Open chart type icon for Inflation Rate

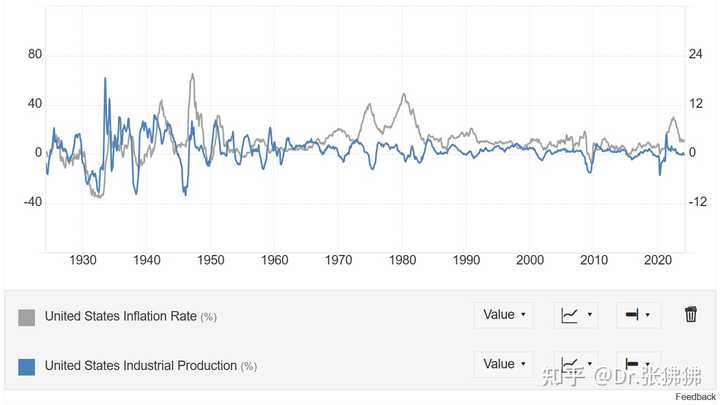click(570, 315)
